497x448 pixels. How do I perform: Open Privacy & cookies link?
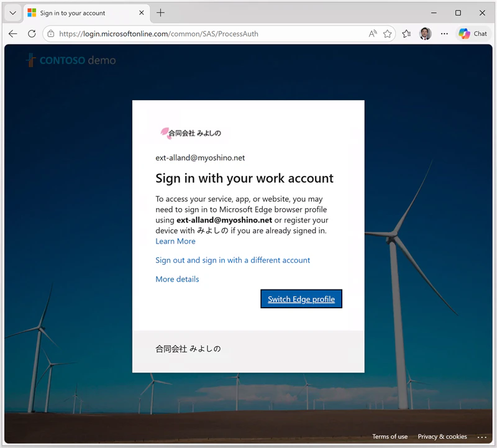[x=442, y=437]
